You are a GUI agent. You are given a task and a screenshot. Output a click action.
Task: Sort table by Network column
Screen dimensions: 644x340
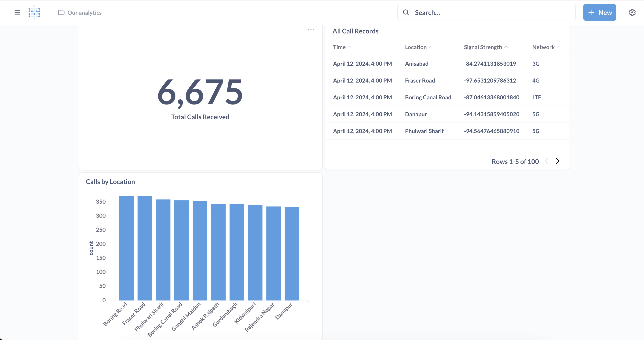543,47
